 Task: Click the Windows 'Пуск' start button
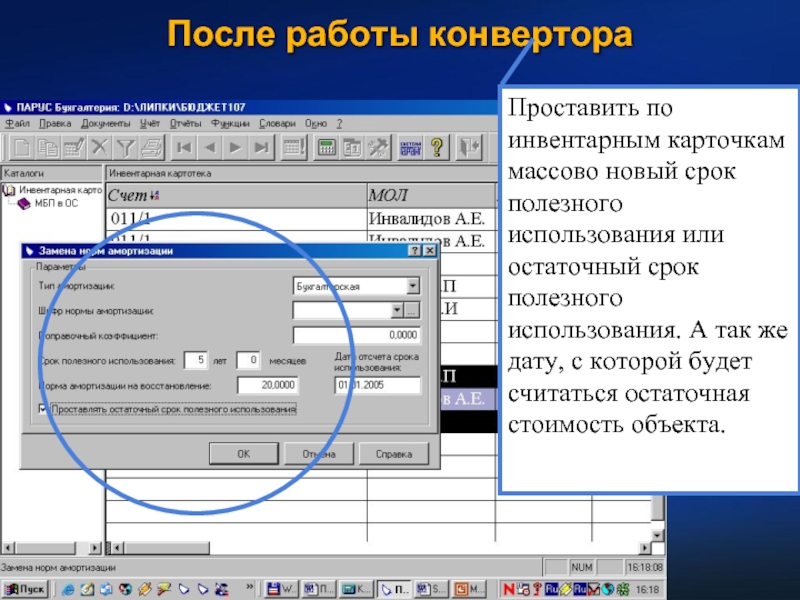click(24, 589)
